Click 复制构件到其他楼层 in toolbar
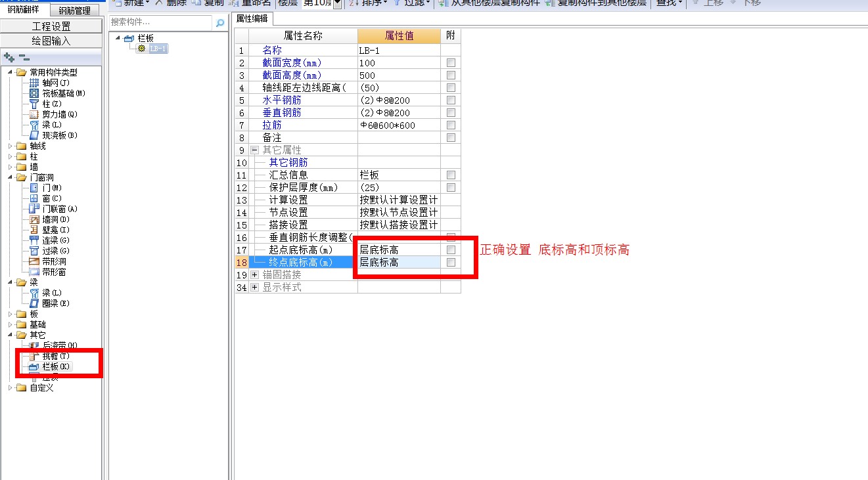This screenshot has height=480, width=868. click(x=596, y=3)
